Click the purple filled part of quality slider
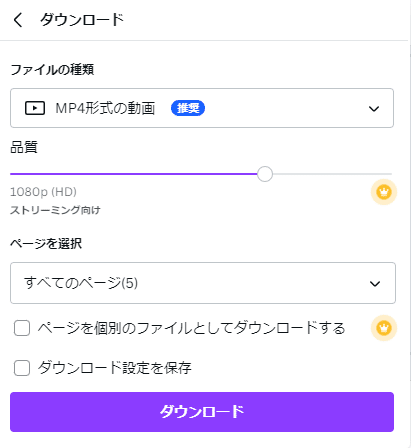Viewport: 411px width, 448px height. pyautogui.click(x=134, y=174)
